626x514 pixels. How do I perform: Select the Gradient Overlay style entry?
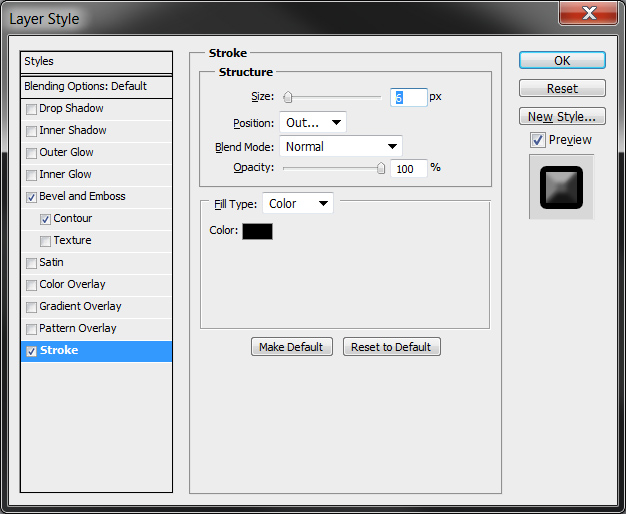[x=80, y=307]
